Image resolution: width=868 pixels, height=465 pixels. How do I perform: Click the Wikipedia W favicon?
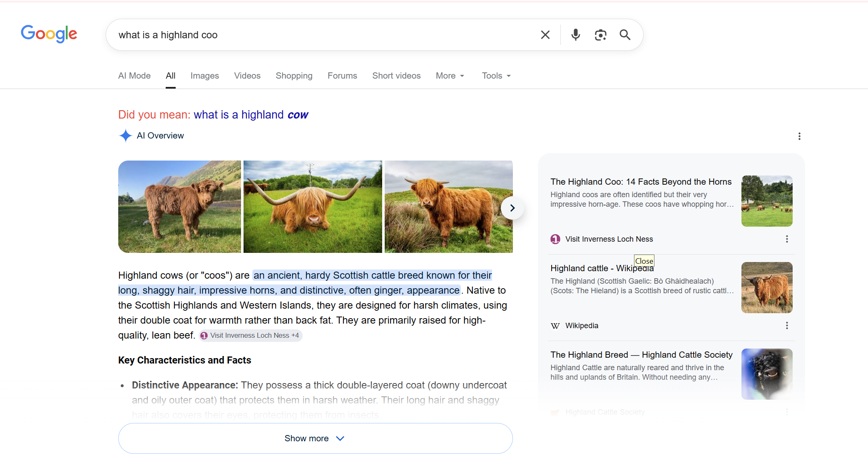(555, 326)
